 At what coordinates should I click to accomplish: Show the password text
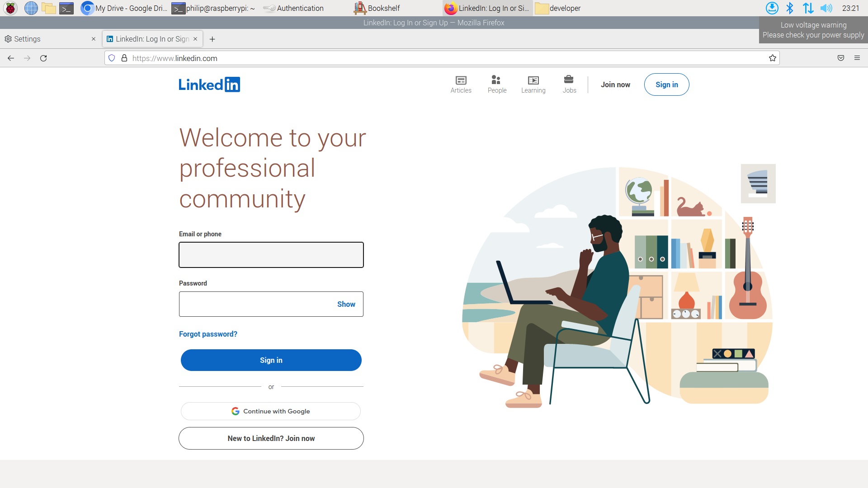tap(346, 304)
